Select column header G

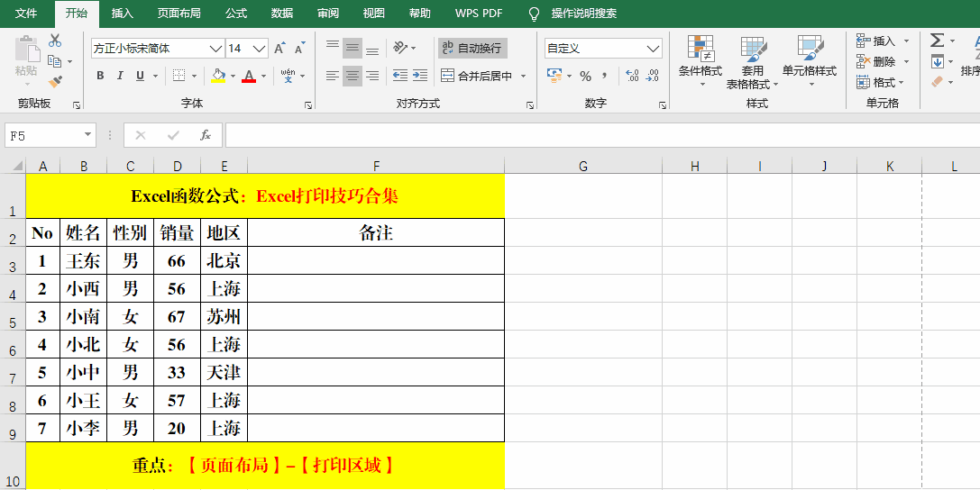click(583, 166)
